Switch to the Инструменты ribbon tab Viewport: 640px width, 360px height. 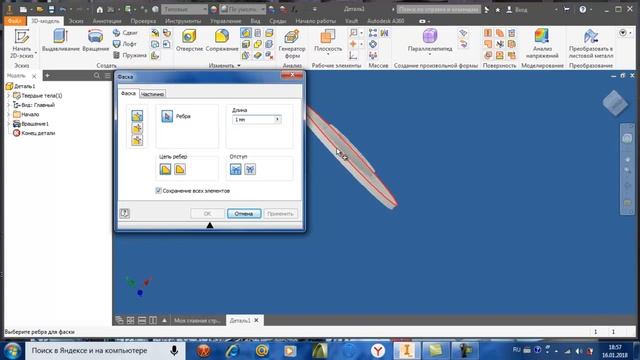tap(182, 21)
